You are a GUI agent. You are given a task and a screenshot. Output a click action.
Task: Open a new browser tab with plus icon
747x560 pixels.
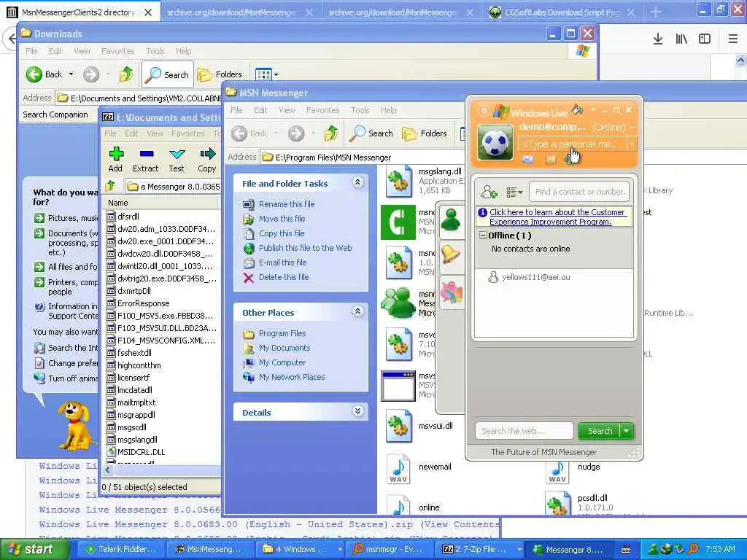tap(656, 12)
